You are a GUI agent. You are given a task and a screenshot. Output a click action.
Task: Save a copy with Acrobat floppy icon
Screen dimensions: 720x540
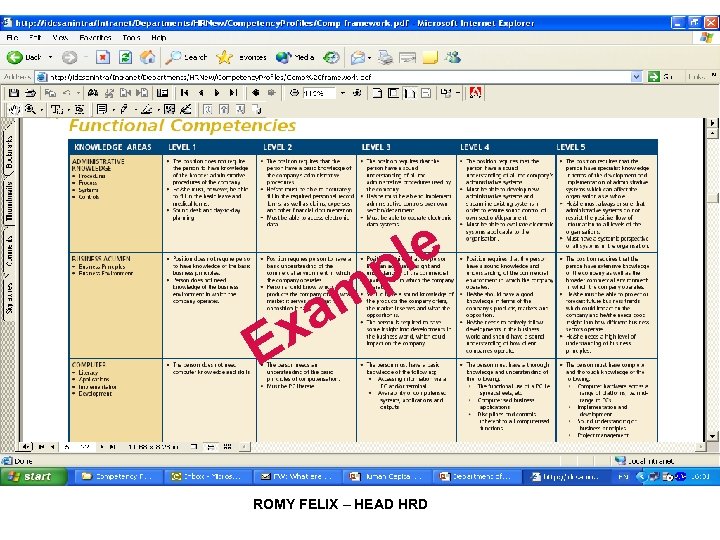pyautogui.click(x=14, y=93)
